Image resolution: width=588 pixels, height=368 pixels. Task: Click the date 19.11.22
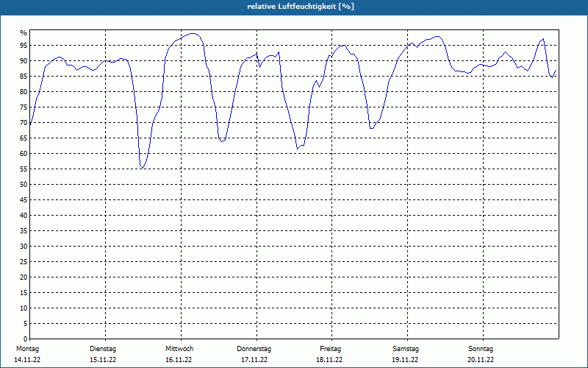click(x=405, y=360)
